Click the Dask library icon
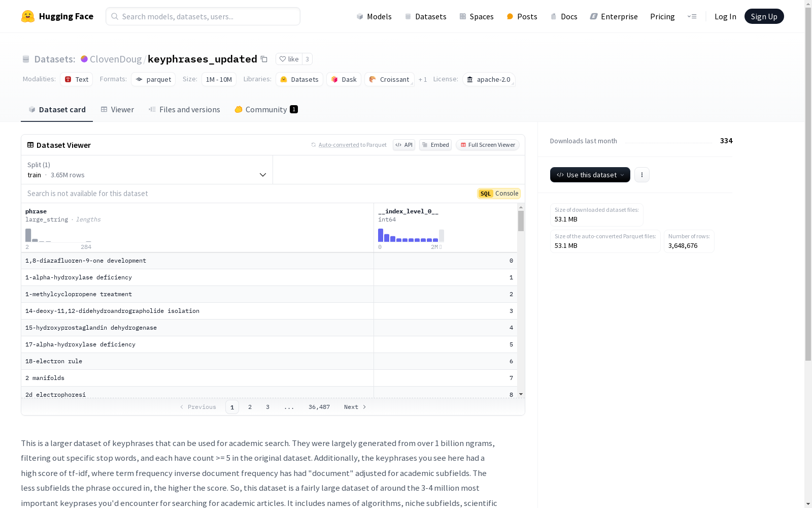 coord(334,79)
